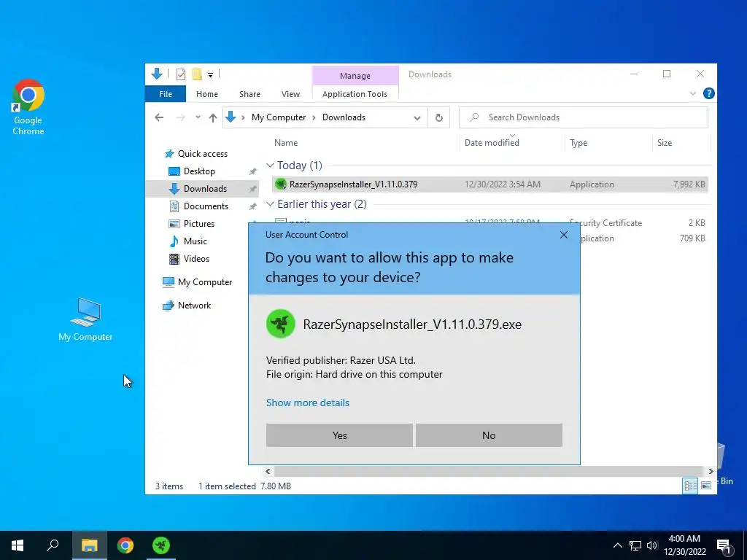Launch Chrome from the taskbar
Image resolution: width=747 pixels, height=560 pixels.
pos(125,545)
